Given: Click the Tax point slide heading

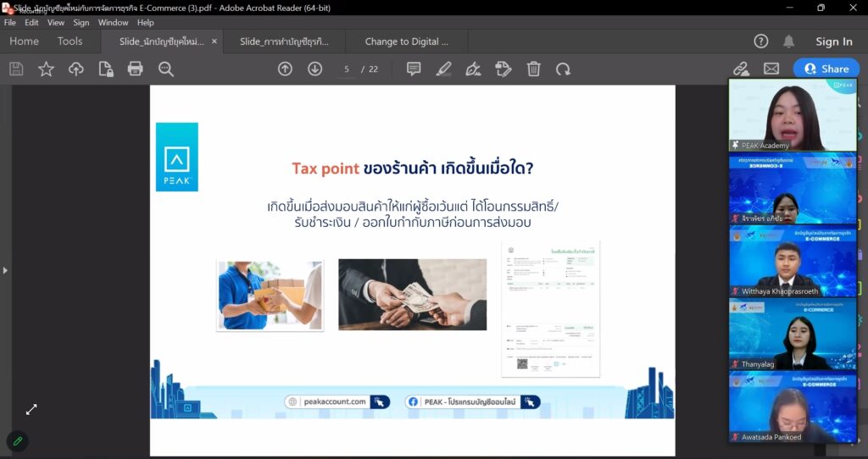Looking at the screenshot, I should 413,169.
